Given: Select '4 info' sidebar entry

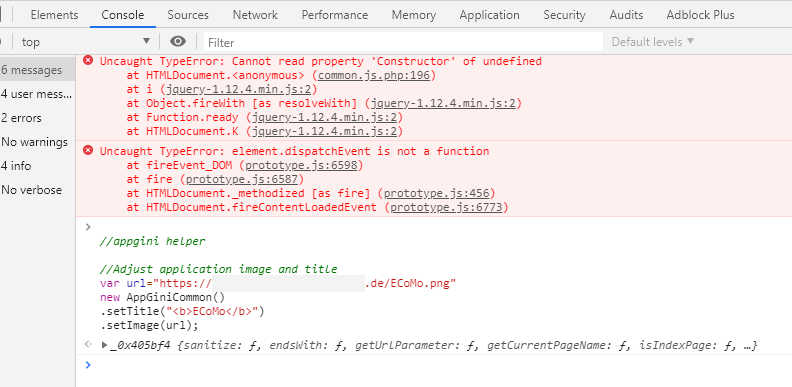Looking at the screenshot, I should click(x=37, y=166).
